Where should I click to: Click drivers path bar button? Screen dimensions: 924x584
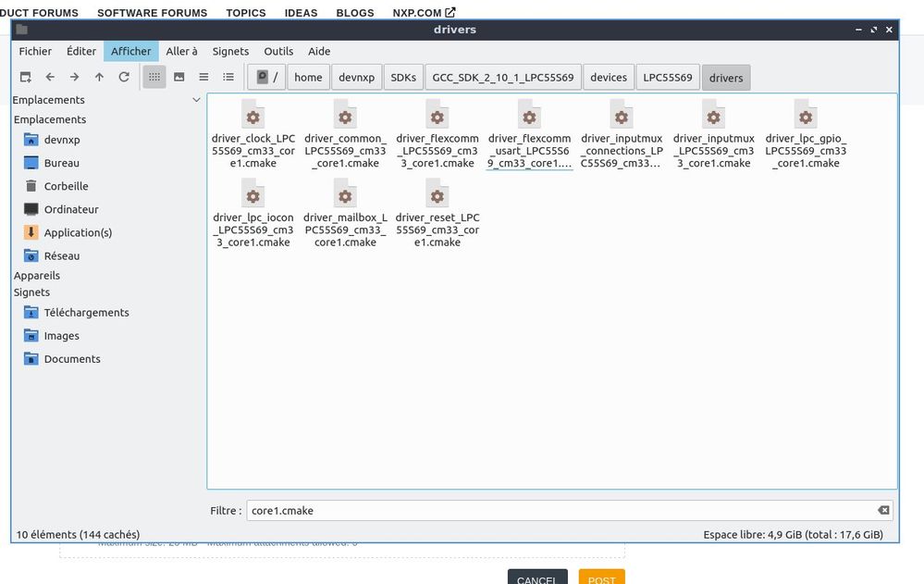pos(726,78)
